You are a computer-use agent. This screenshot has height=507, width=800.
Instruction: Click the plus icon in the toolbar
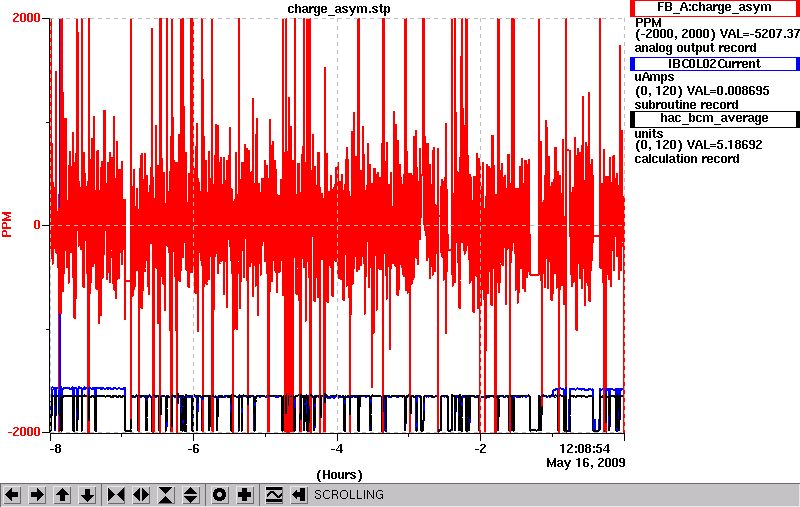pyautogui.click(x=245, y=495)
